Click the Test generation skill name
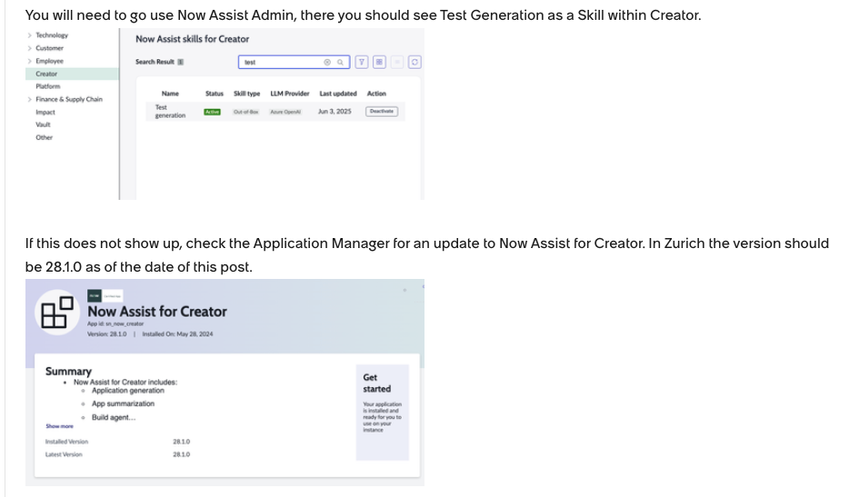Viewport: 859px width, 497px height. tap(170, 111)
